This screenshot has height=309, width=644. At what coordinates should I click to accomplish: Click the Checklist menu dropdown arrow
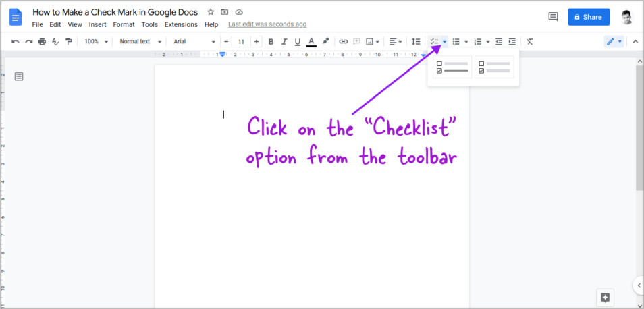pos(444,41)
